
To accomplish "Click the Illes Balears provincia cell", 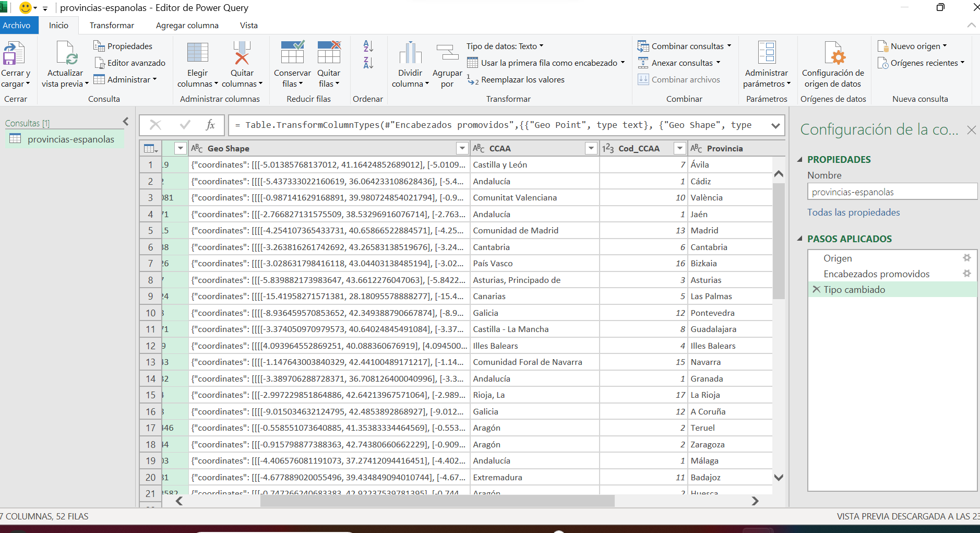I will point(730,346).
